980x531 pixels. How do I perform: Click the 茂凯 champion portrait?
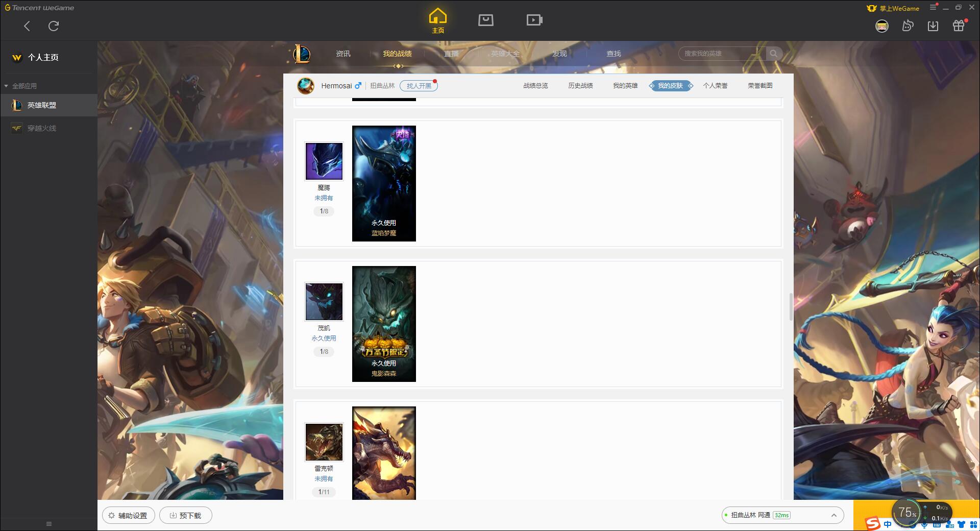324,302
